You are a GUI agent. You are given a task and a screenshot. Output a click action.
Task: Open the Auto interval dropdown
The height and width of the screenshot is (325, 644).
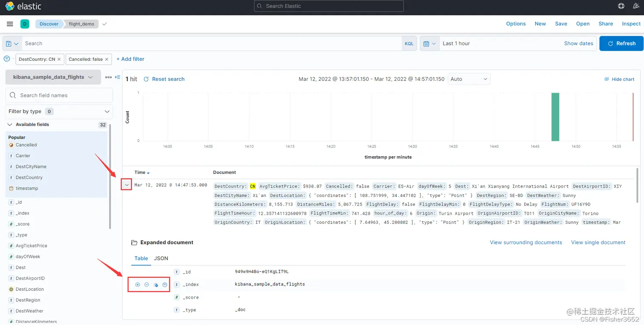click(x=469, y=79)
